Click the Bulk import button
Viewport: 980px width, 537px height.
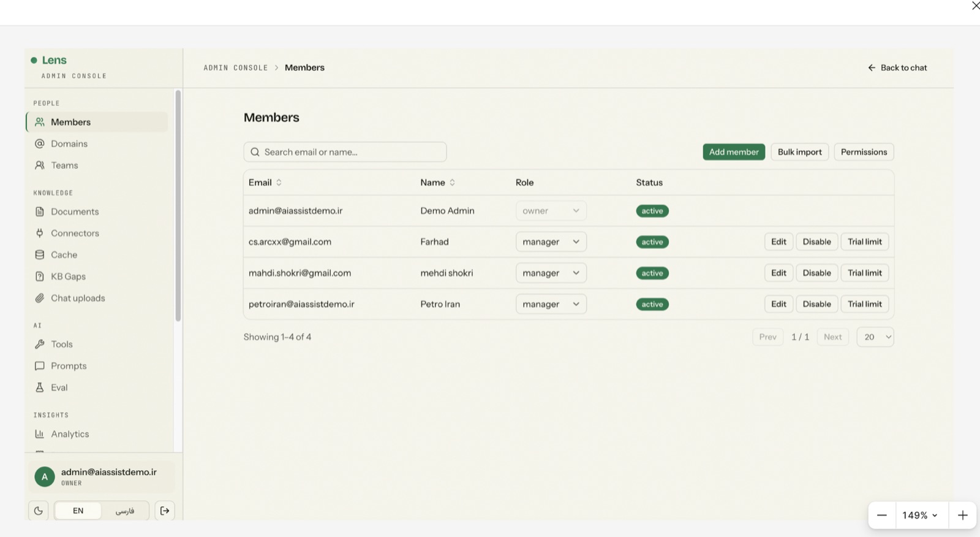coord(800,152)
